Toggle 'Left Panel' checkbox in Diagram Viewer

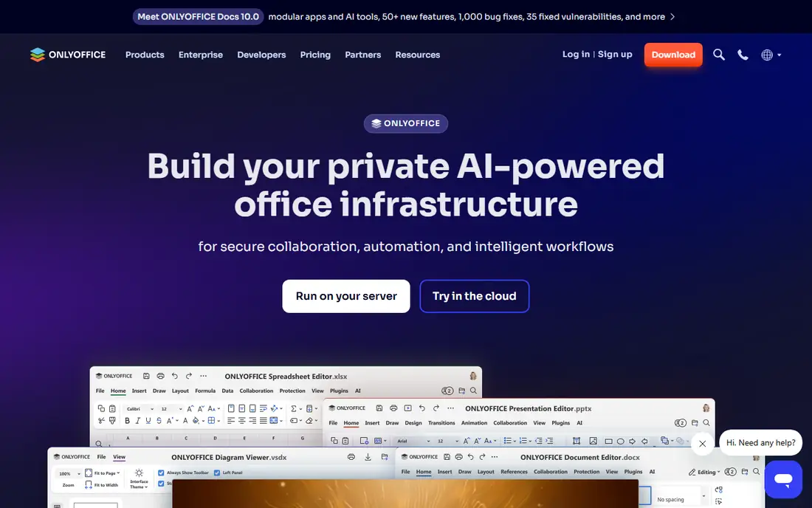[x=217, y=473]
